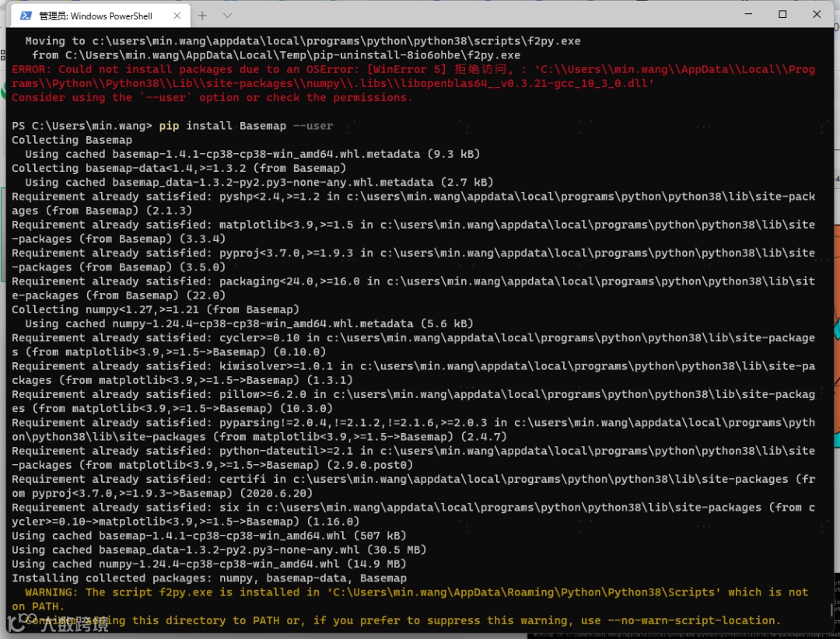Screen dimensions: 840x639
Task: Click the 'pip install Basemap --user' command
Action: click(246, 126)
